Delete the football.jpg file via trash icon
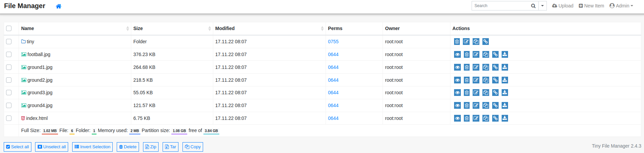Screen dimensions: 644x153 coord(467,54)
